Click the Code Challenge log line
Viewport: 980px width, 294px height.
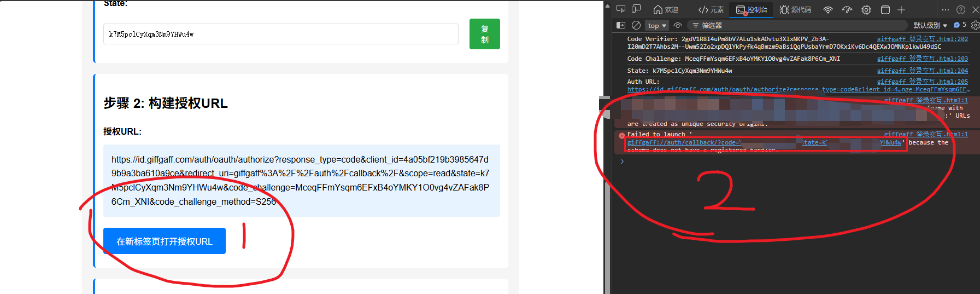pyautogui.click(x=734, y=59)
